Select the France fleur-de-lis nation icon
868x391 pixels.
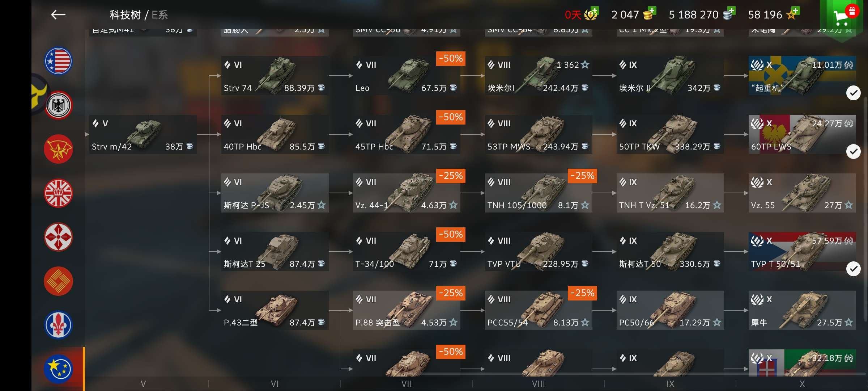pyautogui.click(x=58, y=325)
